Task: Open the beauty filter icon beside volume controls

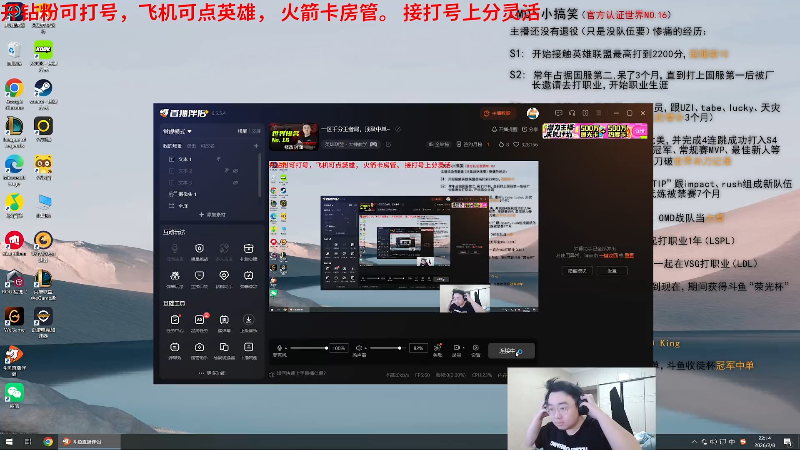Action: click(437, 348)
